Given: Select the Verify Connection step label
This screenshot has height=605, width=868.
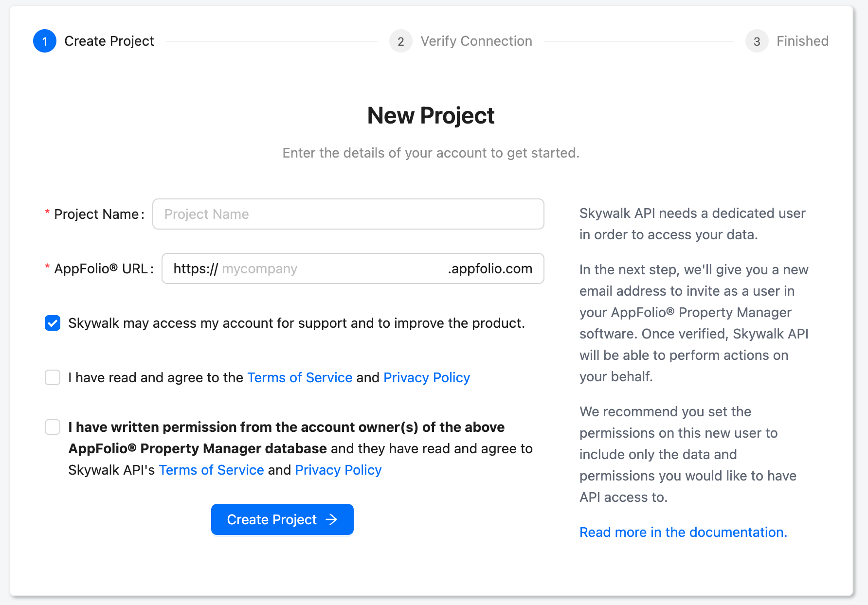Looking at the screenshot, I should 476,41.
